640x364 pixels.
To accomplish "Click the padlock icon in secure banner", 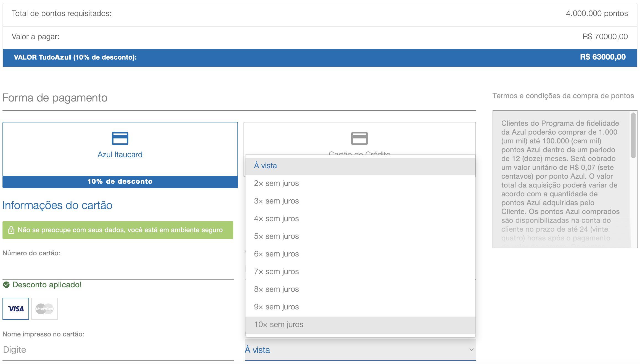I will coord(11,230).
